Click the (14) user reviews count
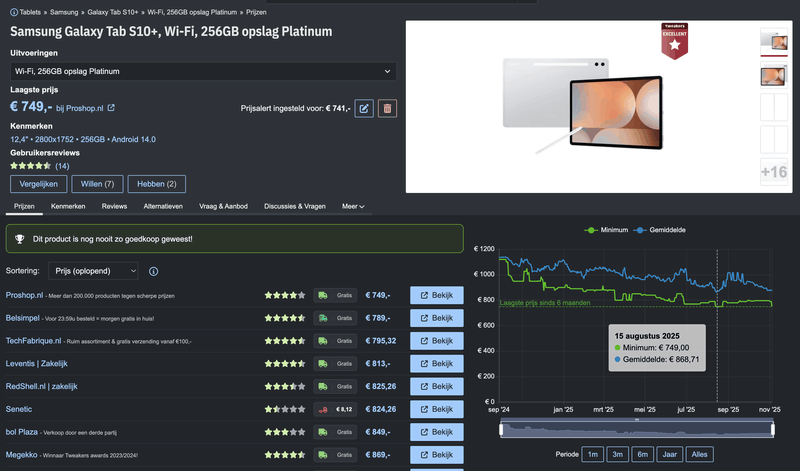 pos(62,166)
